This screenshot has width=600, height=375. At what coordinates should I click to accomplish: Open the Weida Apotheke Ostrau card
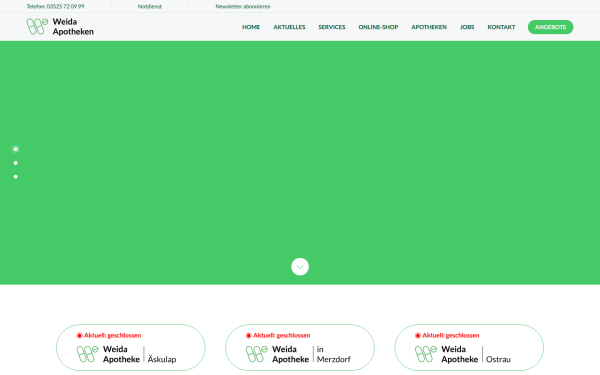click(469, 347)
